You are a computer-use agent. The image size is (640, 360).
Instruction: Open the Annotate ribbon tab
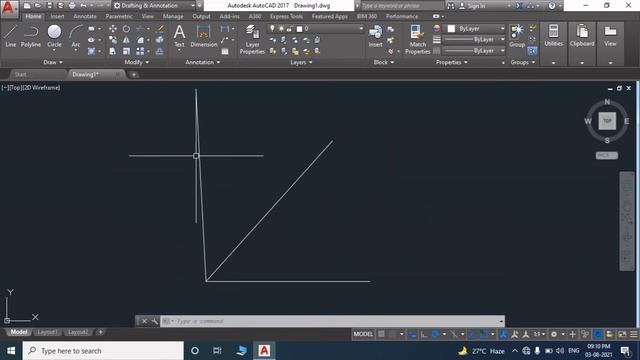pos(85,16)
